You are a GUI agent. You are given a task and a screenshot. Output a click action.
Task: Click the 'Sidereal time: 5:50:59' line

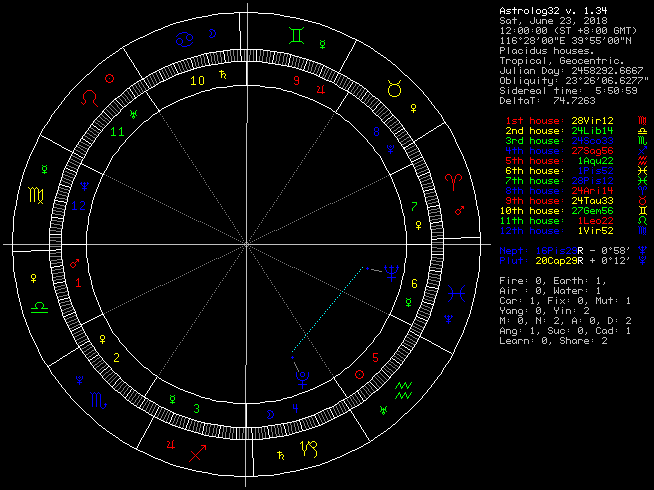pos(568,91)
